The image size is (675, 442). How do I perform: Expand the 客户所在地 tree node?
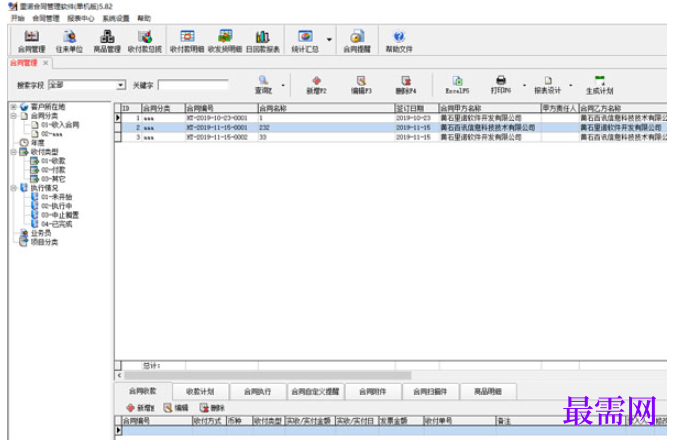pyautogui.click(x=13, y=106)
